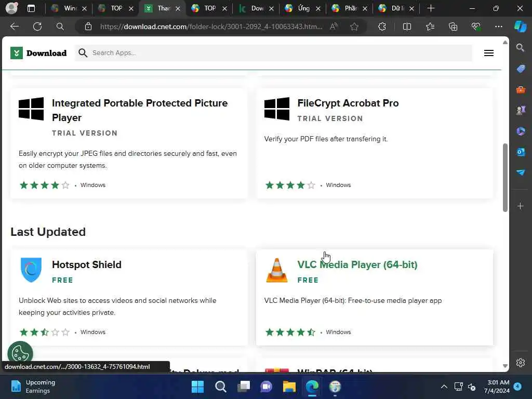
Task: Click the scrollbar up arrow
Action: (505, 43)
